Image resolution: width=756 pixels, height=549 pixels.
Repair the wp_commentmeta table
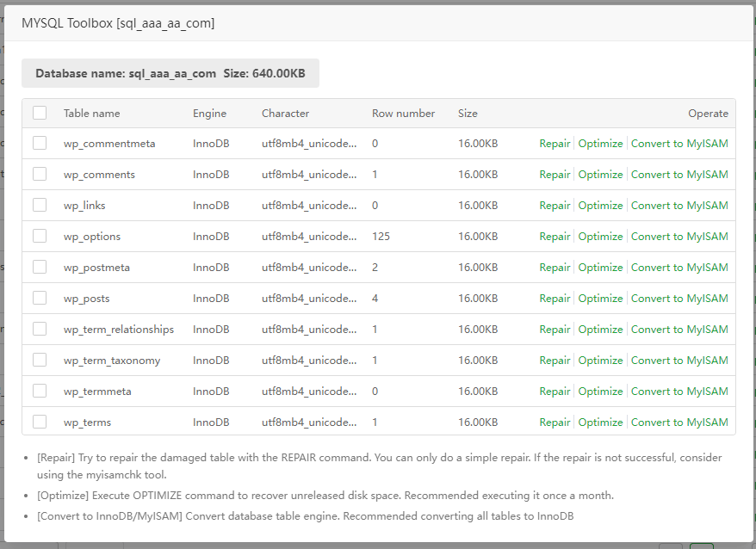click(555, 144)
